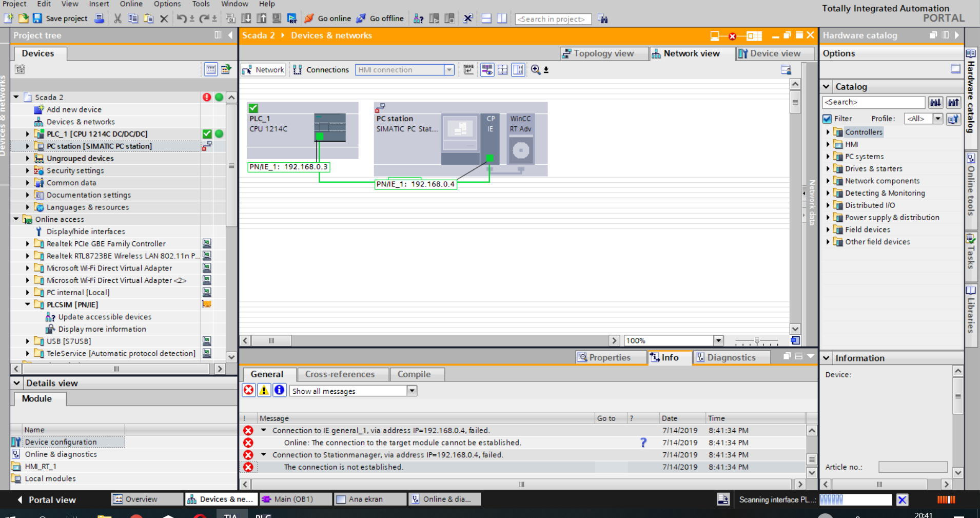Toggle the catalog Filter checkbox

[827, 119]
